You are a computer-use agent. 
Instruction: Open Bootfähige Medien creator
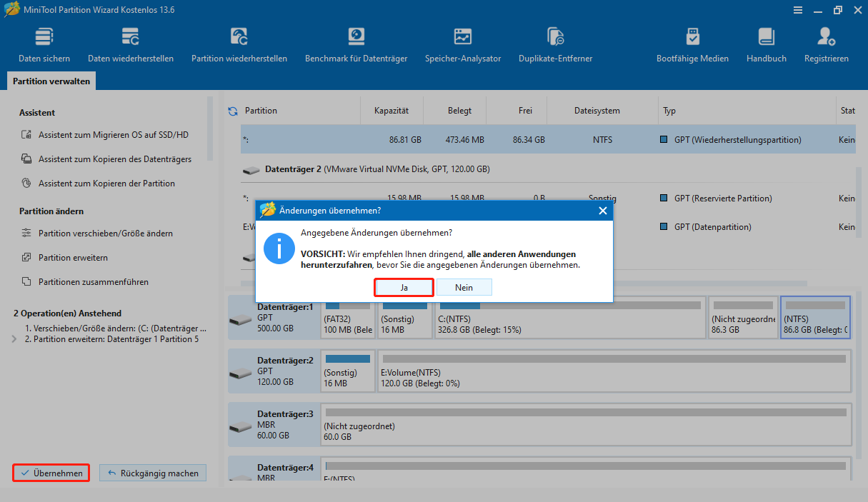pyautogui.click(x=692, y=45)
